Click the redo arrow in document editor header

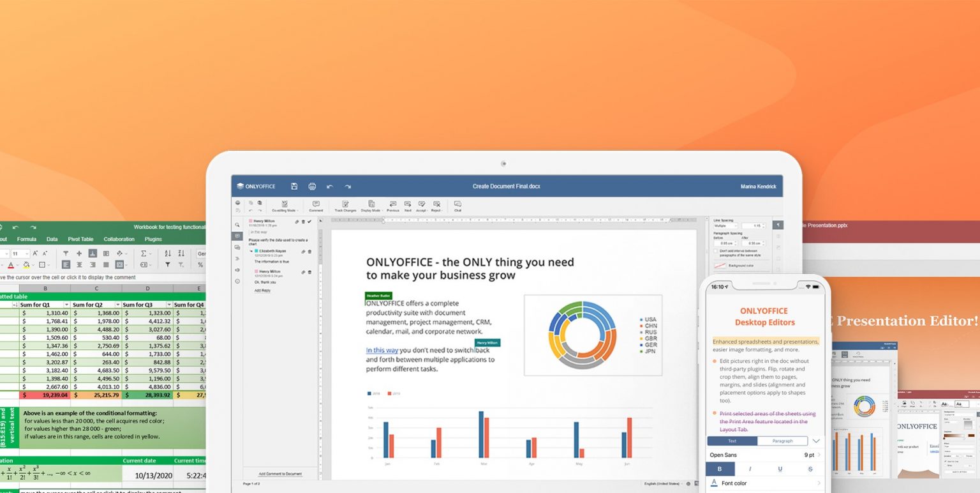coord(348,186)
